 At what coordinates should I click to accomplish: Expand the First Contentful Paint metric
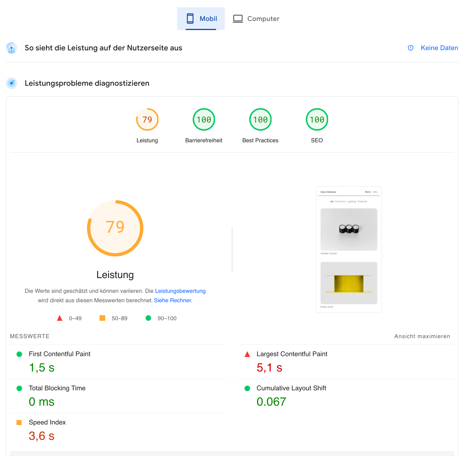(x=59, y=354)
